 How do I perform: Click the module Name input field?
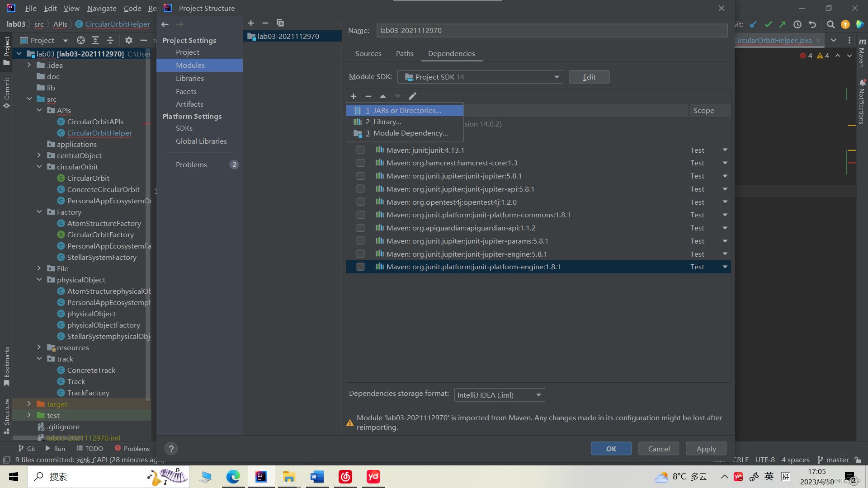pyautogui.click(x=552, y=31)
